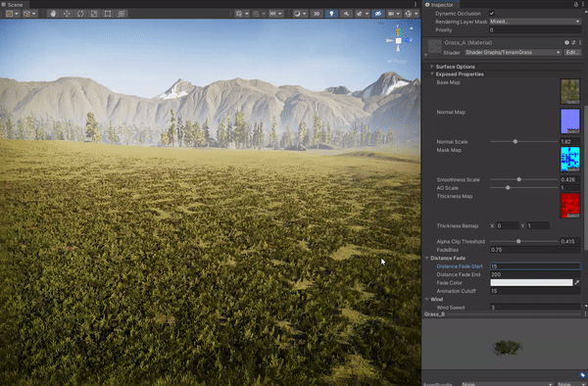Open Grass_A material help icon
The width and height of the screenshot is (588, 386).
[x=566, y=43]
